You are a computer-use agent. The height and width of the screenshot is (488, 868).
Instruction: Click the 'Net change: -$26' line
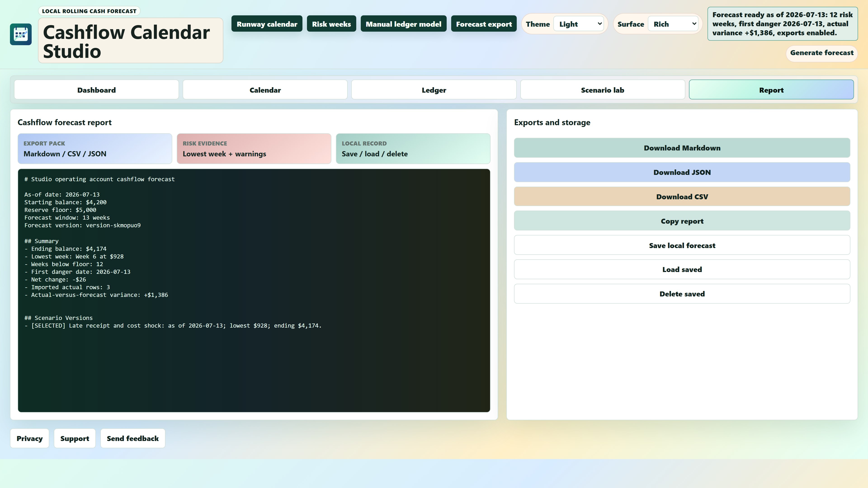(55, 279)
